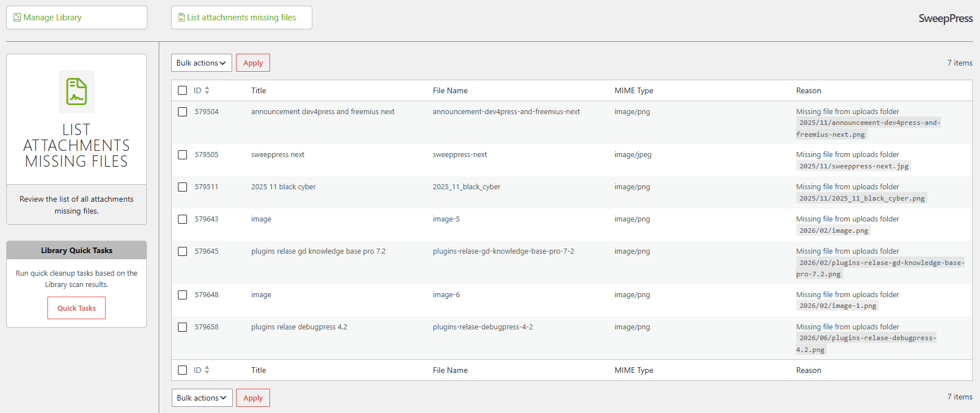The height and width of the screenshot is (413, 980).
Task: Open the top Bulk actions dropdown
Action: click(202, 63)
